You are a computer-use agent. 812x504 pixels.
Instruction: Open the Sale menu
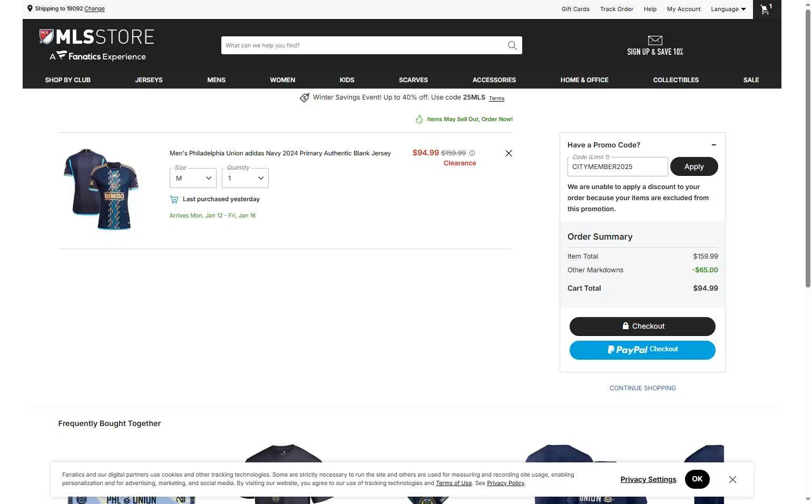pyautogui.click(x=751, y=80)
